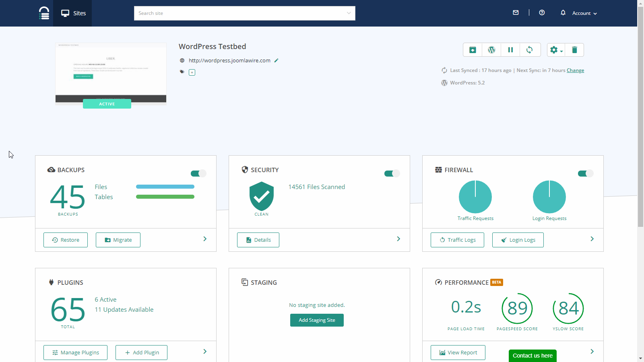
Task: Open security Details button
Action: click(x=258, y=240)
